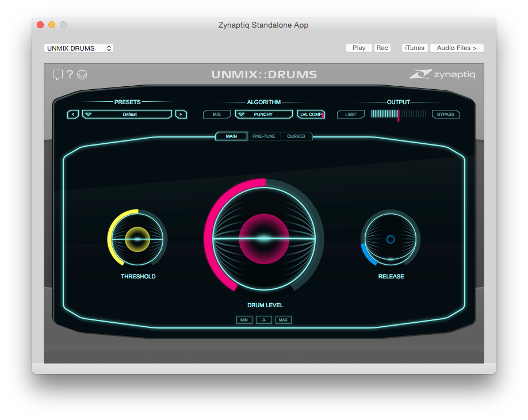Open the UNMIX DRUMS app selector
The height and width of the screenshot is (420, 528).
78,48
